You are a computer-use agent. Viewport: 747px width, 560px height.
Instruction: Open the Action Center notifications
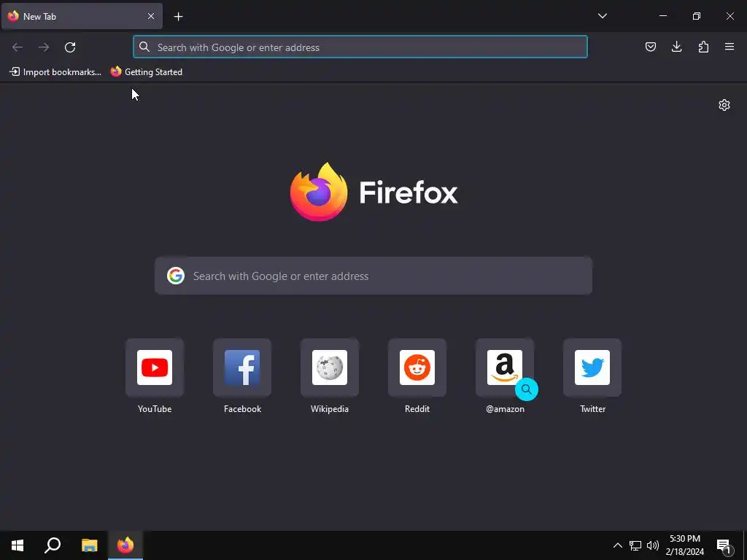724,546
